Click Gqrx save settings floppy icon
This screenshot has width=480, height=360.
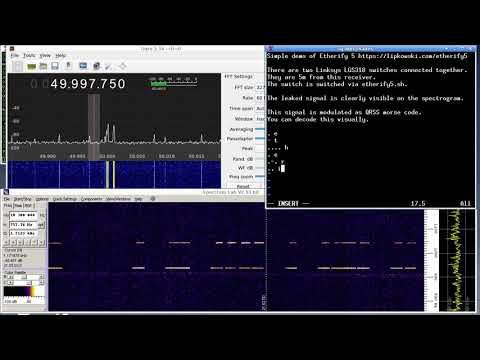55,66
